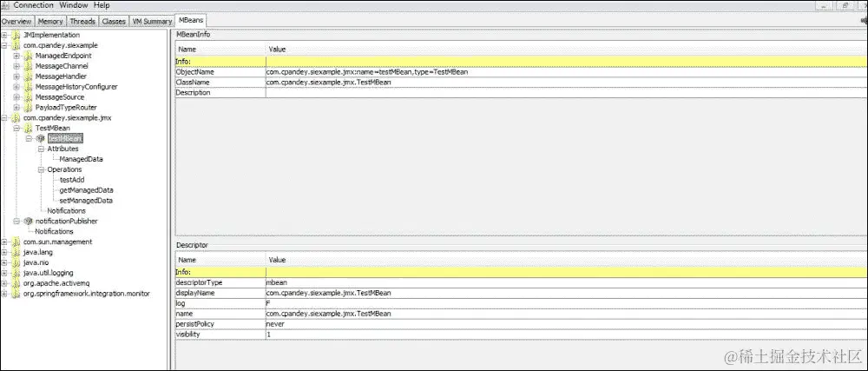This screenshot has width=868, height=371.
Task: Select the MBeans tab
Action: pyautogui.click(x=191, y=20)
